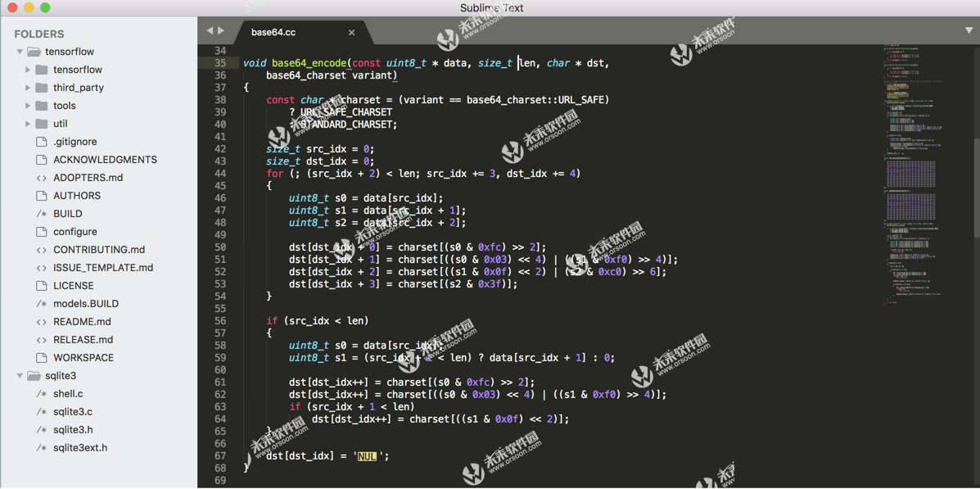Click the next tab right arrow
This screenshot has height=489, width=980.
(x=220, y=30)
